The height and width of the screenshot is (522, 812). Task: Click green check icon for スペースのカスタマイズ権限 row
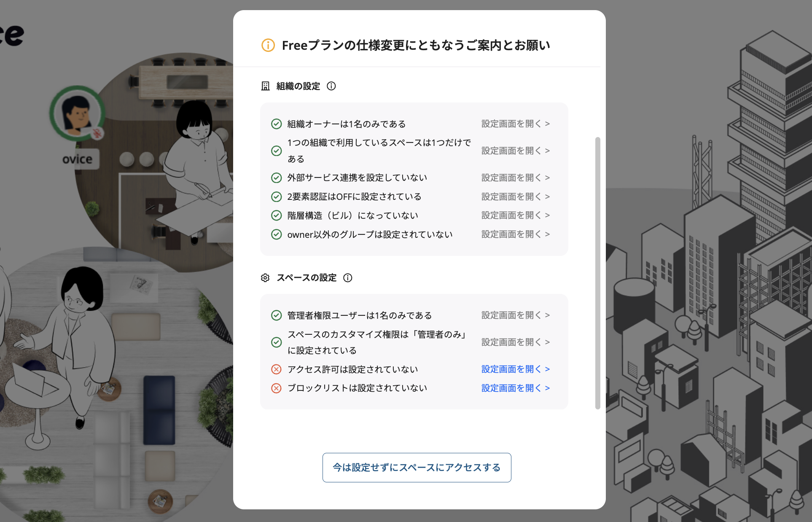(276, 342)
